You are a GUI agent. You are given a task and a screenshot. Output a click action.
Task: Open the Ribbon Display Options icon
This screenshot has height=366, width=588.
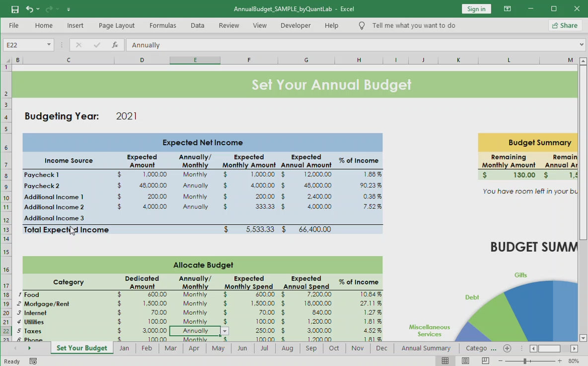coord(507,9)
